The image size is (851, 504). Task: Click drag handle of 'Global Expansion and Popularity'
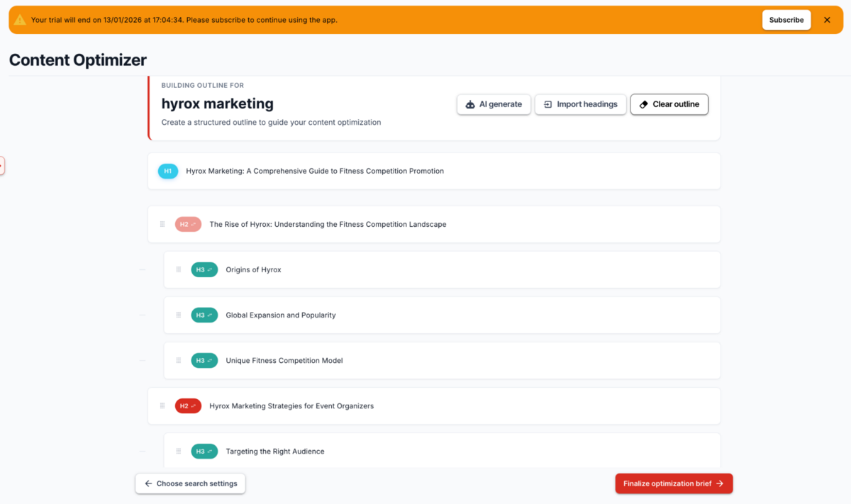tap(179, 315)
